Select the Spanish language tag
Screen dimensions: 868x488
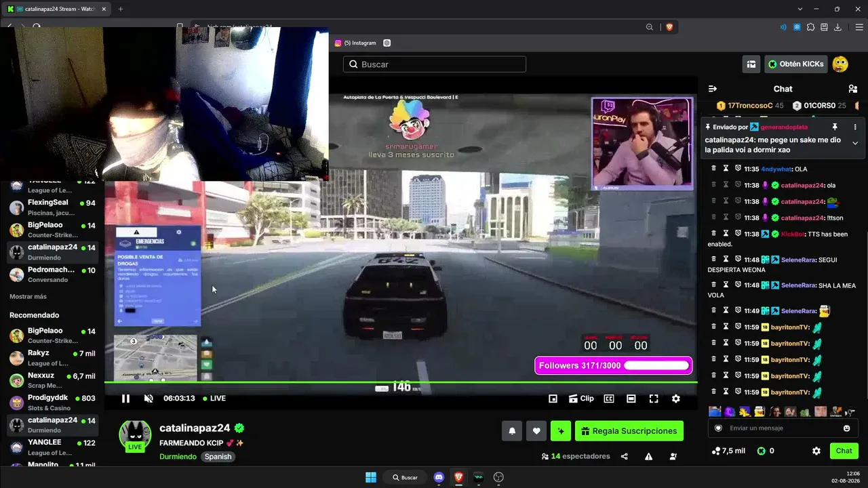point(218,457)
